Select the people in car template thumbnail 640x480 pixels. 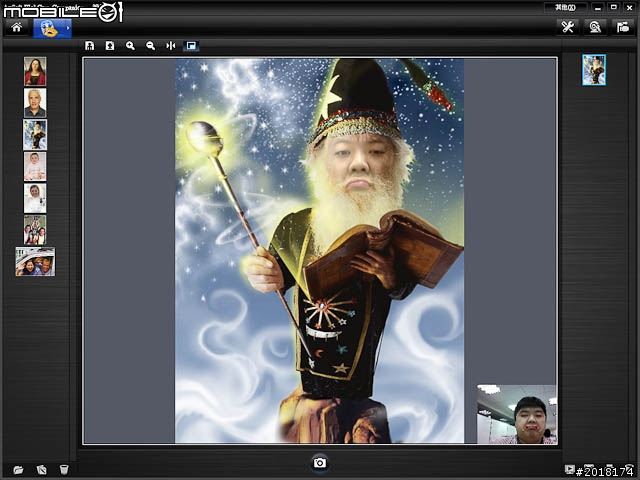[35, 262]
